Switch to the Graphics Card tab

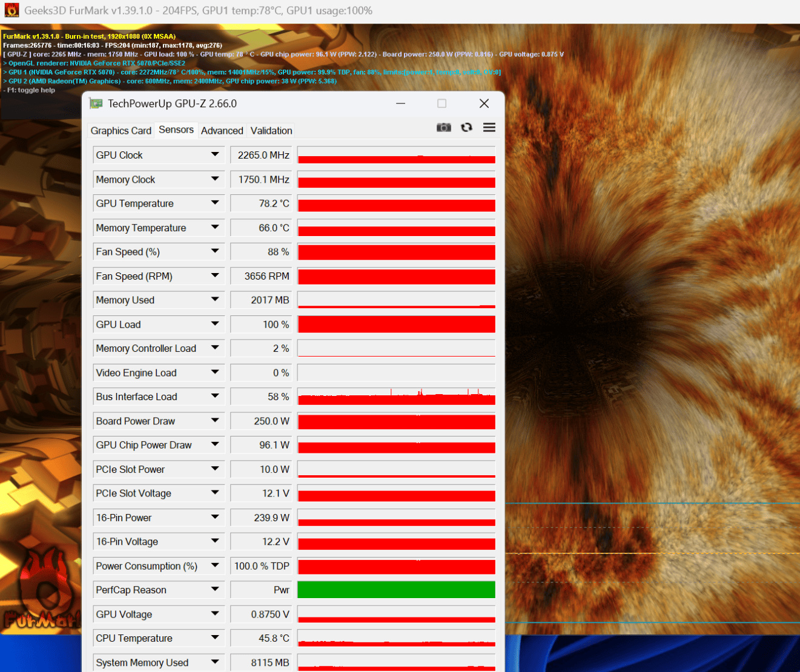(x=121, y=131)
